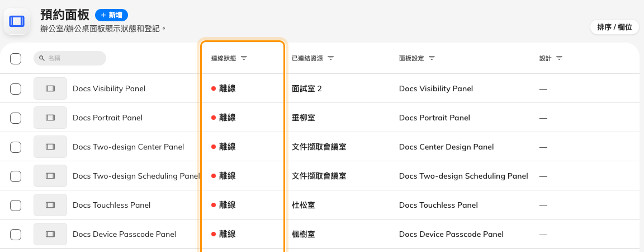The image size is (644, 252).
Task: Focus the 名稱 search field
Action: [70, 58]
